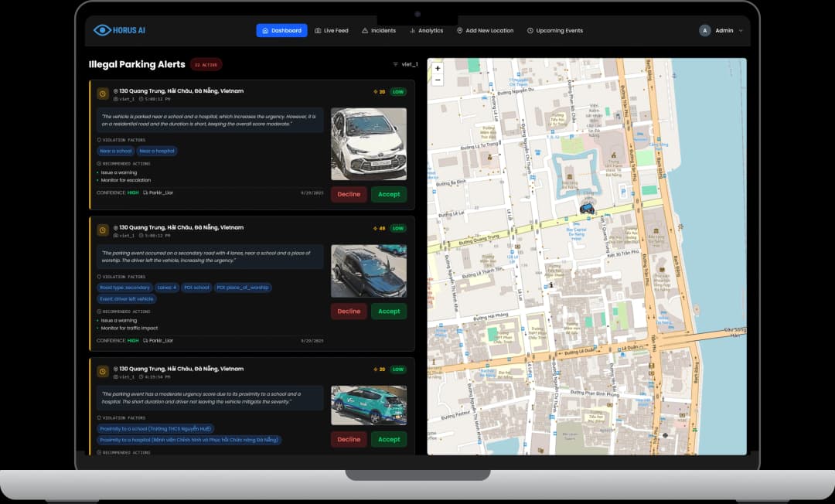Open the white car photo thumbnail
The height and width of the screenshot is (504, 835).
pos(369,144)
